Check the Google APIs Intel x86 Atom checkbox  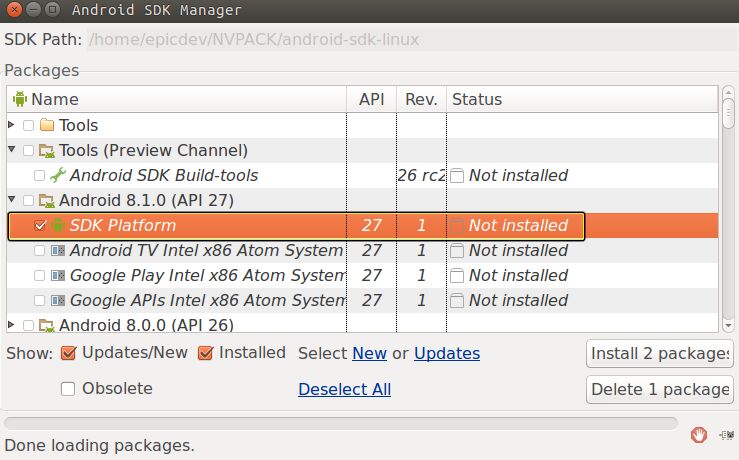pyautogui.click(x=40, y=300)
